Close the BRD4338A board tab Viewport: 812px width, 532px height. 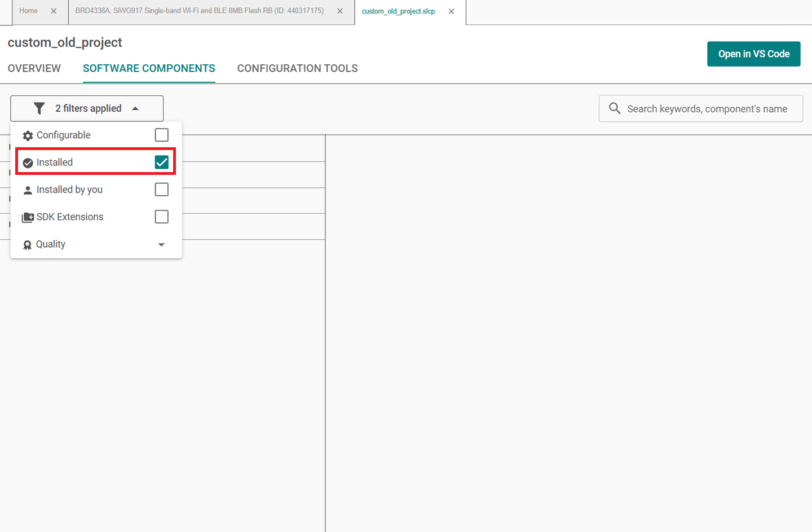(x=340, y=11)
